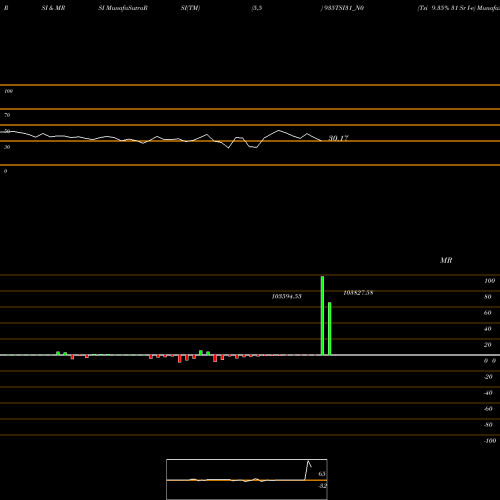Click the MR axis label 40
The width and height of the screenshot is (500, 500).
coord(487,329)
